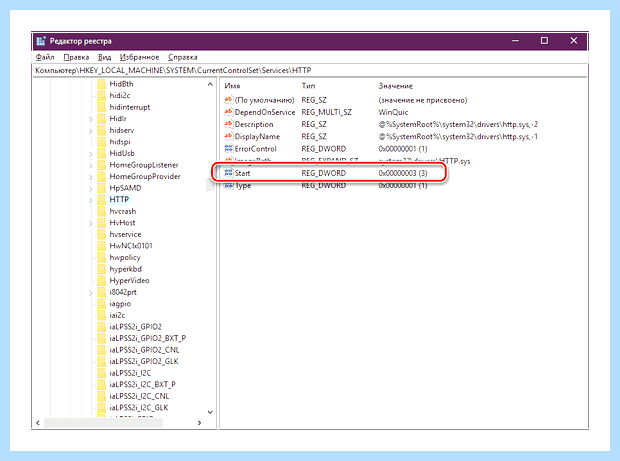Click the hidinterrupt folder icon

coord(102,107)
